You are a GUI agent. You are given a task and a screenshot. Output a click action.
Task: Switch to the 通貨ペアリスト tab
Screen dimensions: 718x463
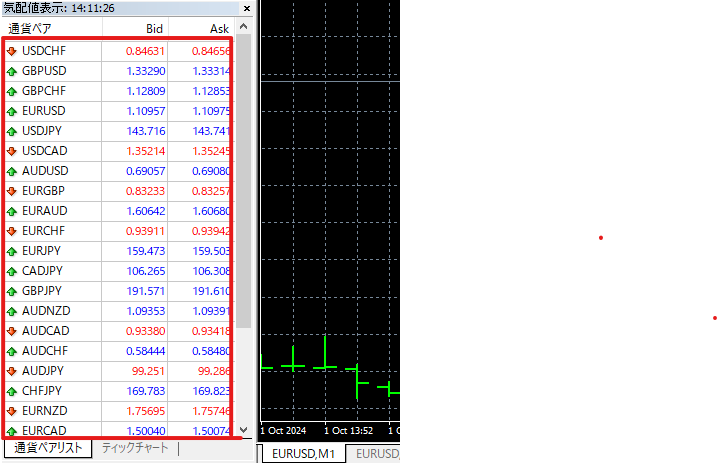[x=48, y=447]
